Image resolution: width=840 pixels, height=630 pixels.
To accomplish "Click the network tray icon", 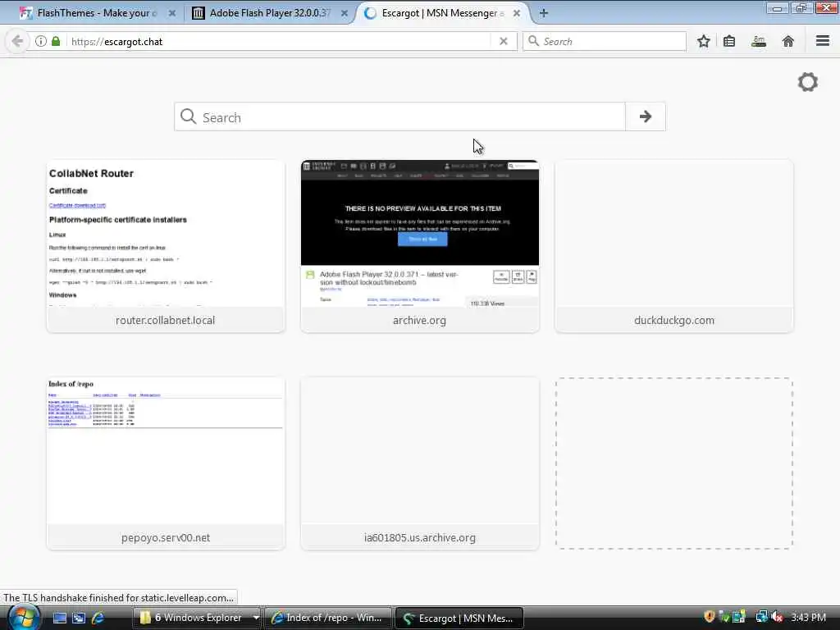I will [x=761, y=617].
